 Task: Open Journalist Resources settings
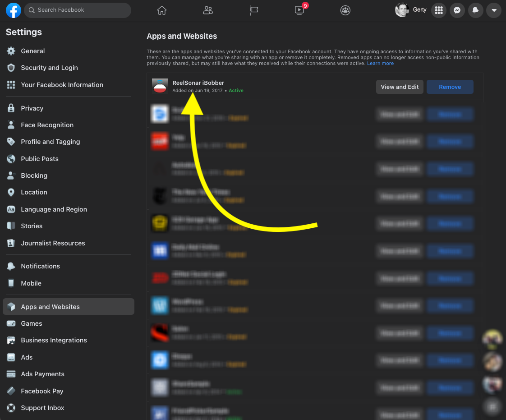click(x=69, y=243)
